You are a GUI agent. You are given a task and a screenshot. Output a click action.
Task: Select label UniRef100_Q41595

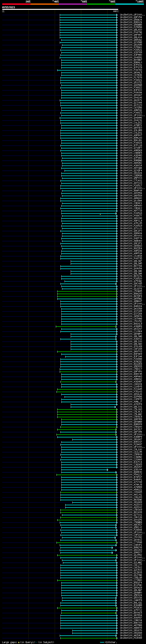[x=131, y=45]
